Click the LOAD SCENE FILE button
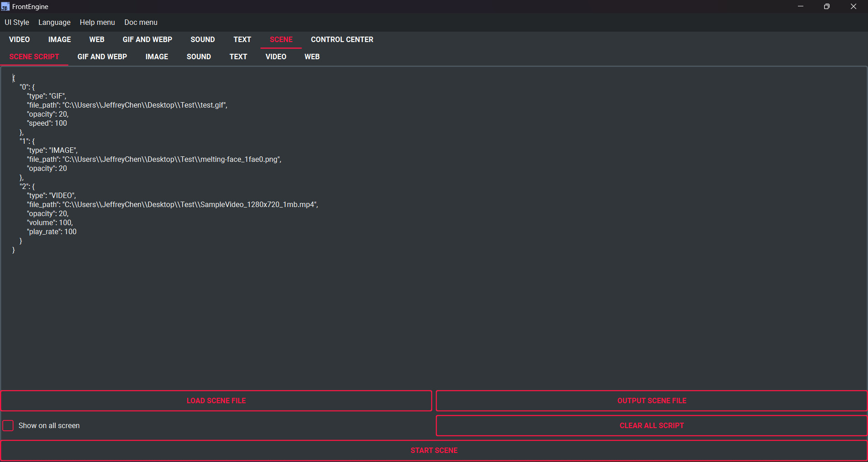The image size is (868, 462). pyautogui.click(x=216, y=401)
